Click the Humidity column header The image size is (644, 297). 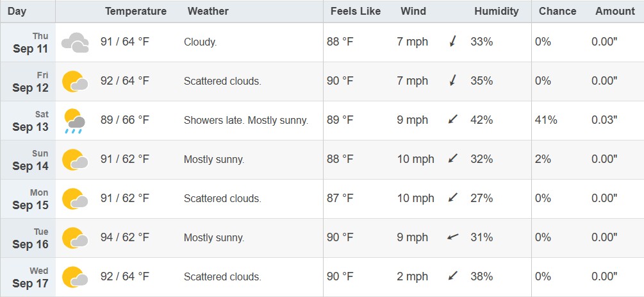[496, 11]
